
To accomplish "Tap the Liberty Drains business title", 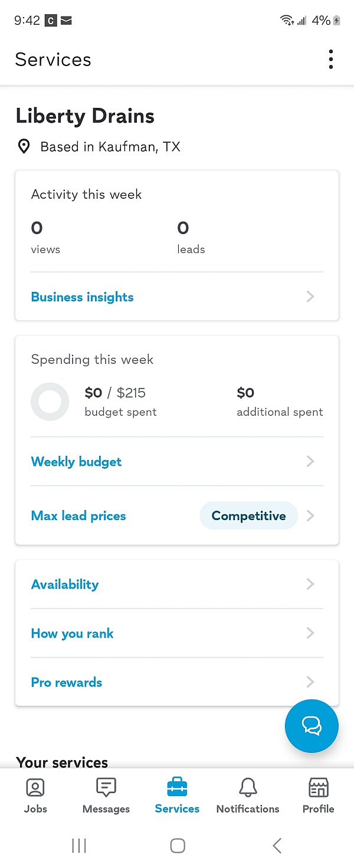I will click(x=85, y=116).
